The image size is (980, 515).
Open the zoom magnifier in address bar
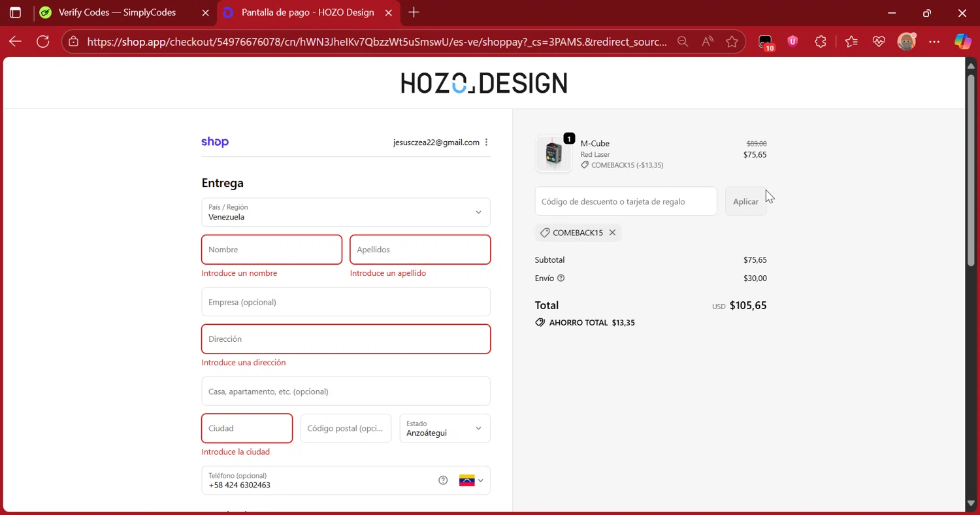point(683,42)
